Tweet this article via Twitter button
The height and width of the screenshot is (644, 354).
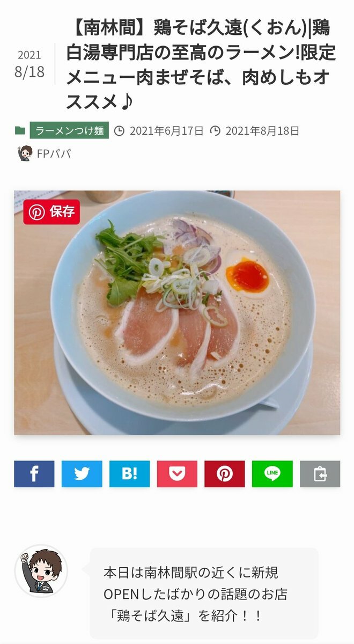82,474
